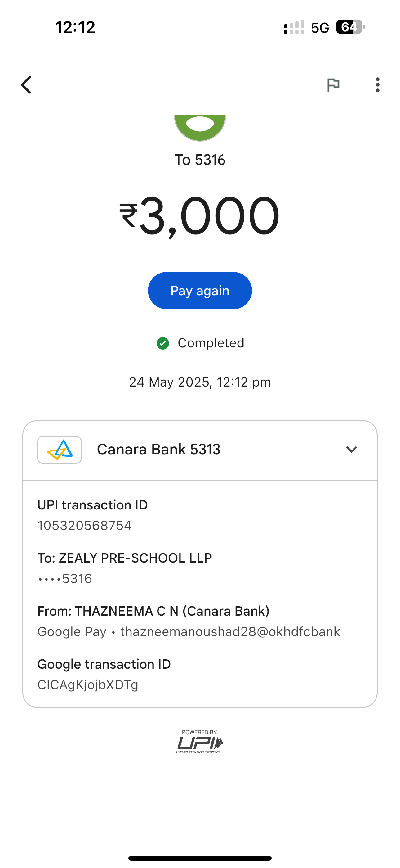Tap the cellular signal bars icon
The height and width of the screenshot is (868, 400).
point(294,27)
